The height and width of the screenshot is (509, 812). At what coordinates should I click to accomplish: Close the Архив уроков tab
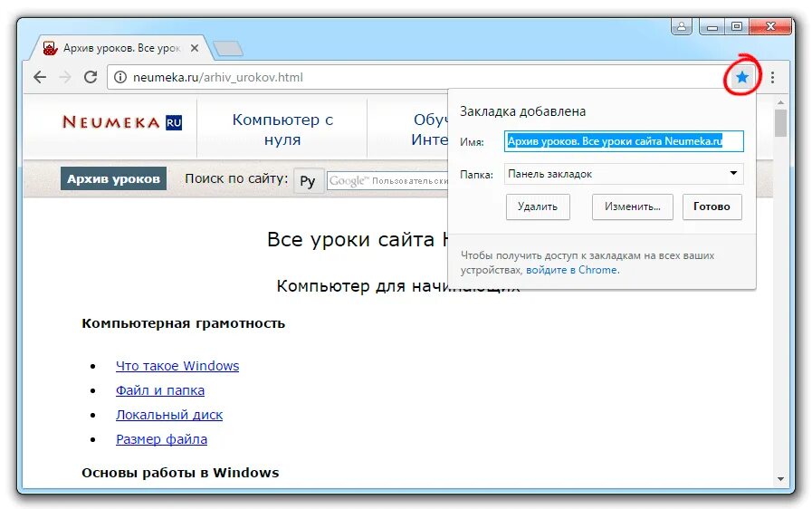(x=195, y=48)
